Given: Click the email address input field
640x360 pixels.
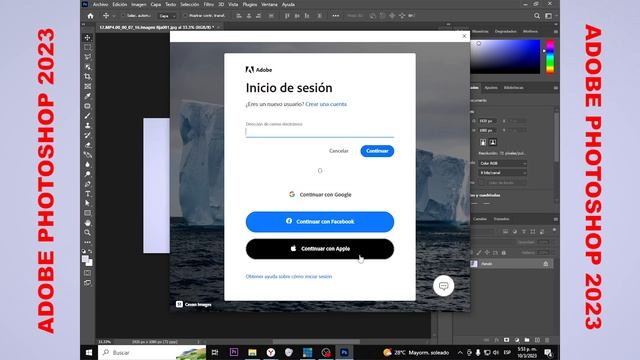Looking at the screenshot, I should 320,132.
